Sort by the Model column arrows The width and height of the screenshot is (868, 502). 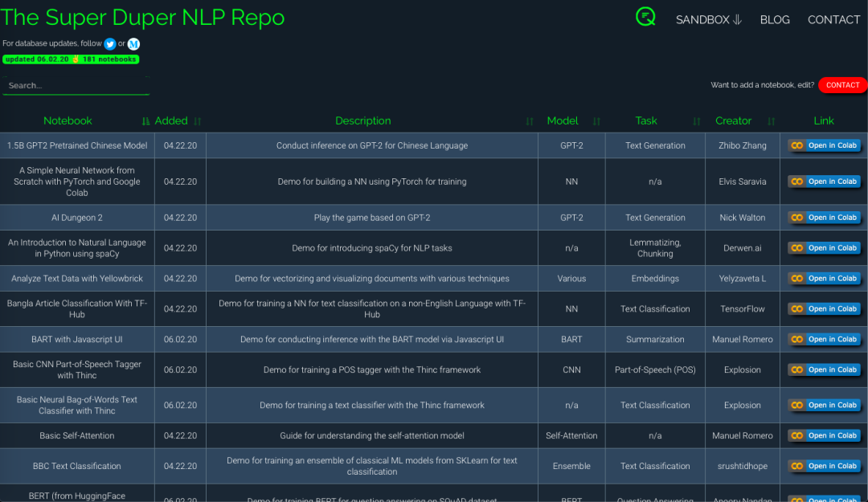point(596,121)
